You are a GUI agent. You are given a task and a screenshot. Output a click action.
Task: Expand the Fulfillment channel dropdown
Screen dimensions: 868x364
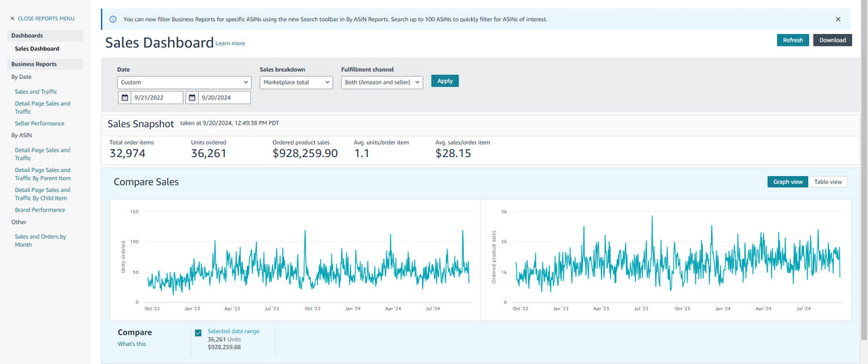click(x=383, y=82)
